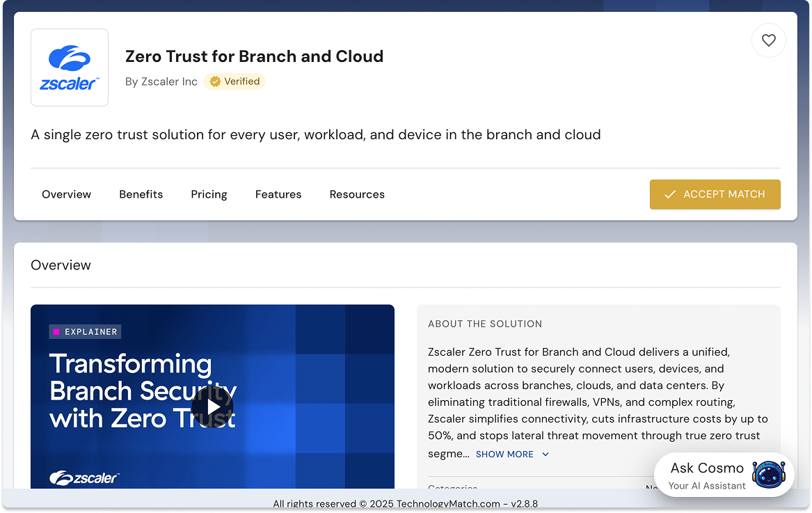
Task: Click the Accept Match button
Action: 715,194
